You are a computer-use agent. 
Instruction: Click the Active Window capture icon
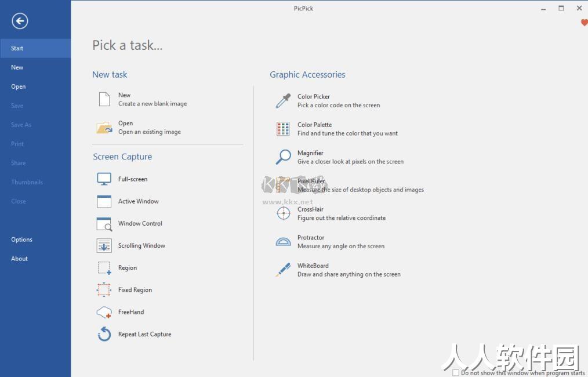point(104,201)
